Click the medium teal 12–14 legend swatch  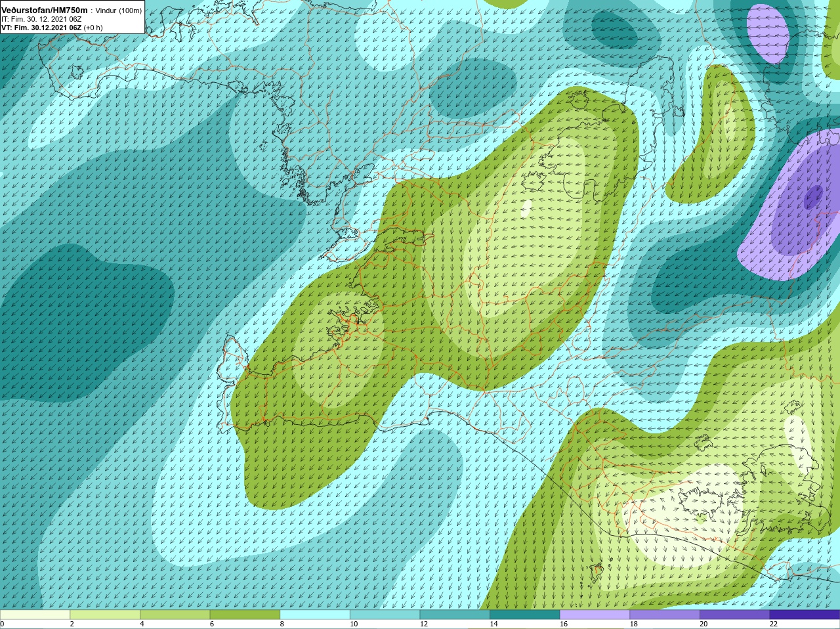455,615
